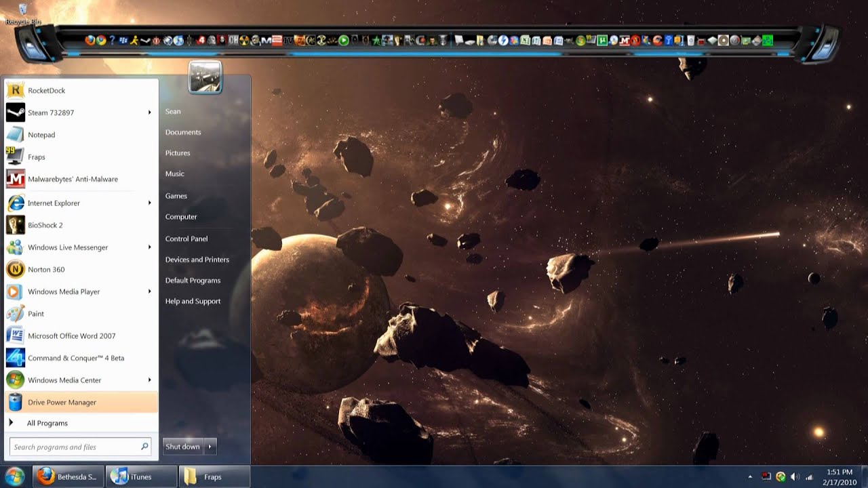The width and height of the screenshot is (868, 488).
Task: Launch Excel from the top dock
Action: pos(525,41)
